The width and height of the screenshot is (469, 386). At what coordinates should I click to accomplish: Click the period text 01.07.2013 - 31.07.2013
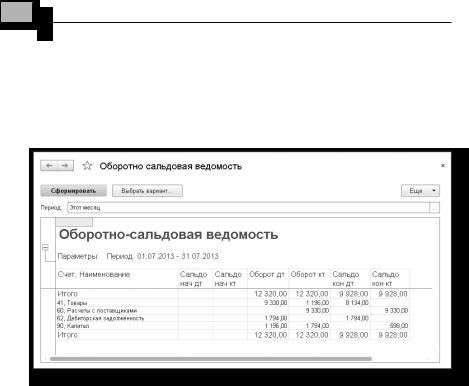[178, 256]
